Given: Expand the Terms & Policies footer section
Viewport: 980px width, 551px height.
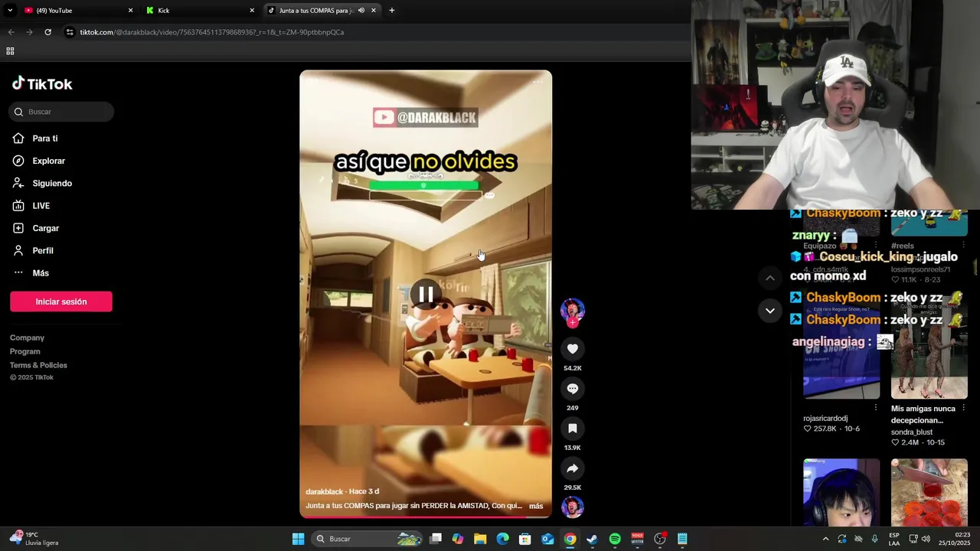Looking at the screenshot, I should (38, 365).
